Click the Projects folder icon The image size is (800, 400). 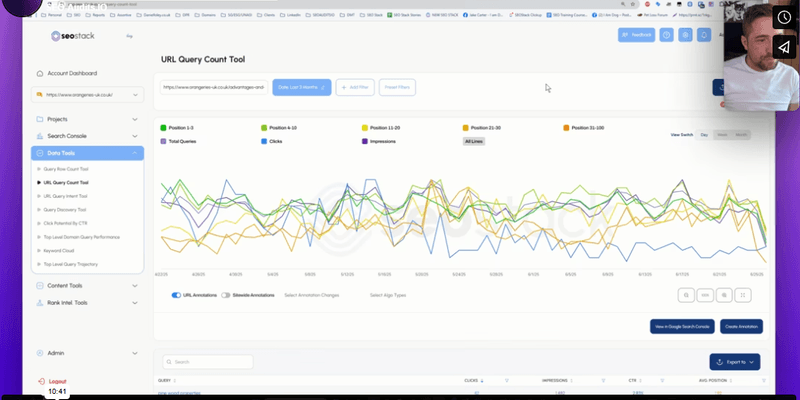tap(40, 119)
